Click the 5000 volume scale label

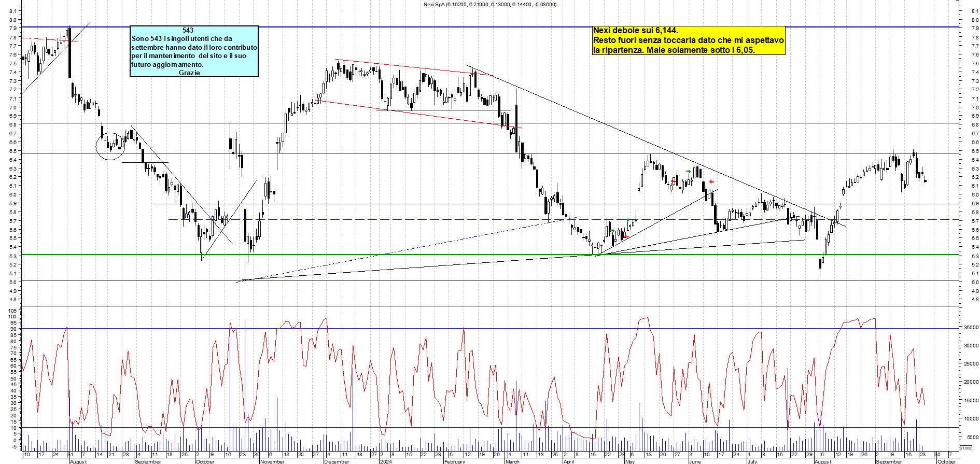pyautogui.click(x=972, y=438)
